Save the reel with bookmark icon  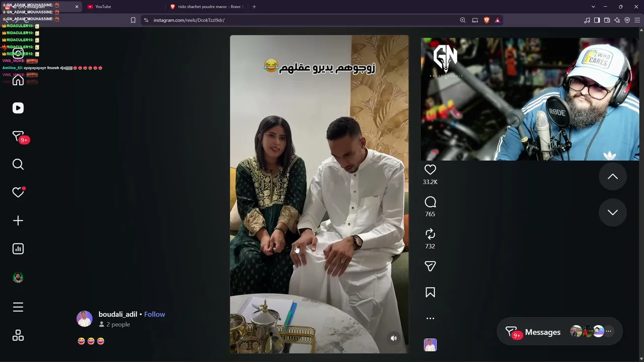point(430,293)
